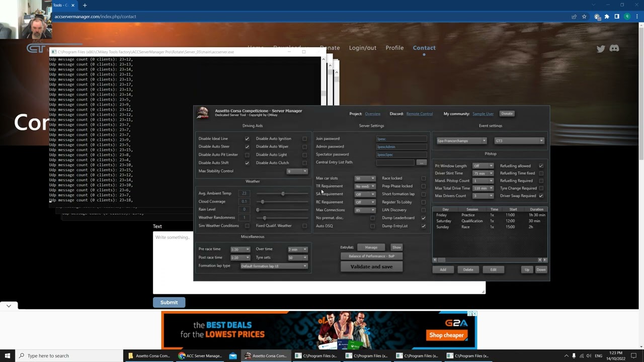Toggle Refuelling allowed checkbox
This screenshot has height=362, width=644.
point(541,166)
